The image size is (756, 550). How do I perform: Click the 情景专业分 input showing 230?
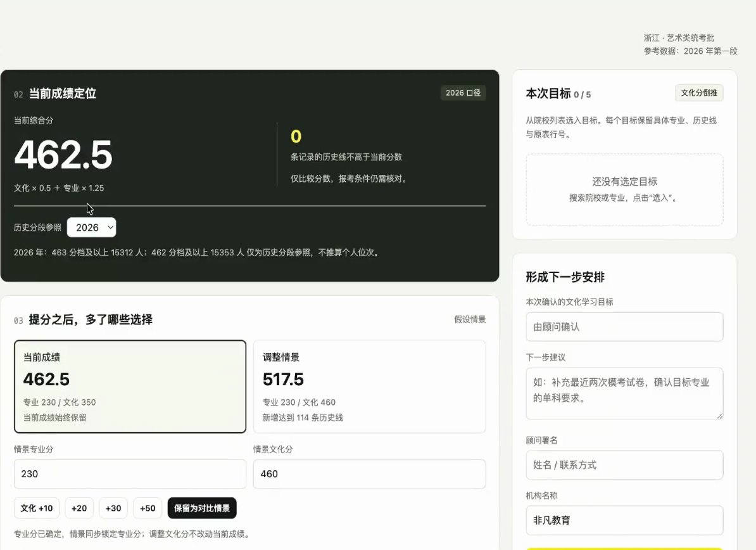(130, 474)
